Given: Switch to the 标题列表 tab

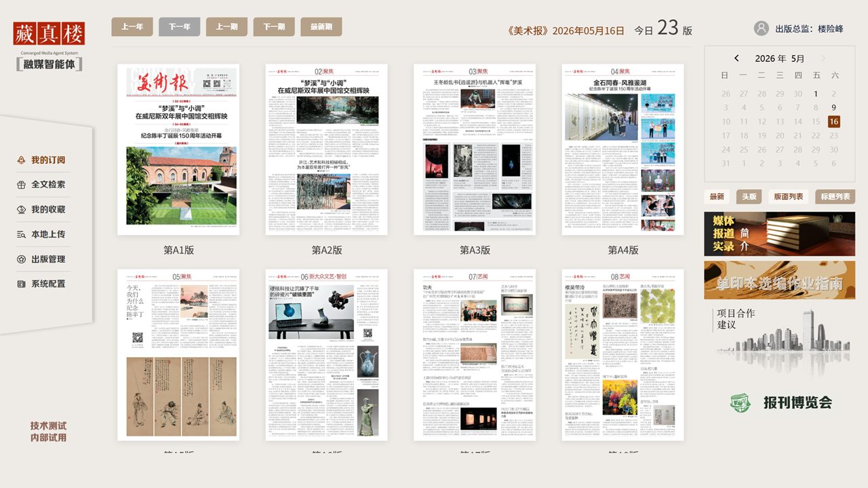Looking at the screenshot, I should pyautogui.click(x=835, y=197).
